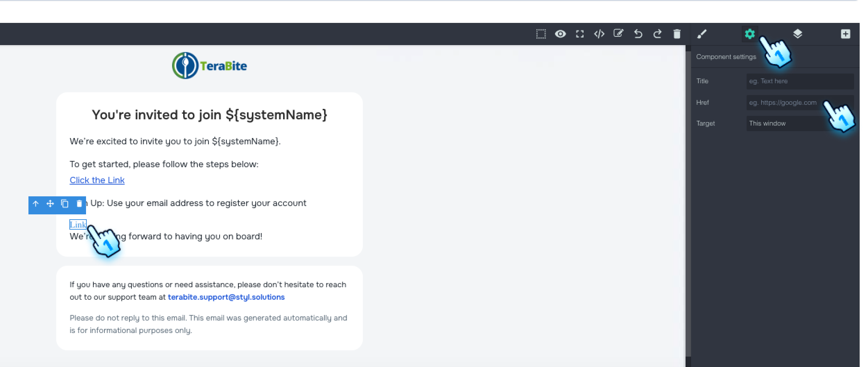868x367 pixels.
Task: Select the parent element with the arrow icon
Action: (35, 204)
